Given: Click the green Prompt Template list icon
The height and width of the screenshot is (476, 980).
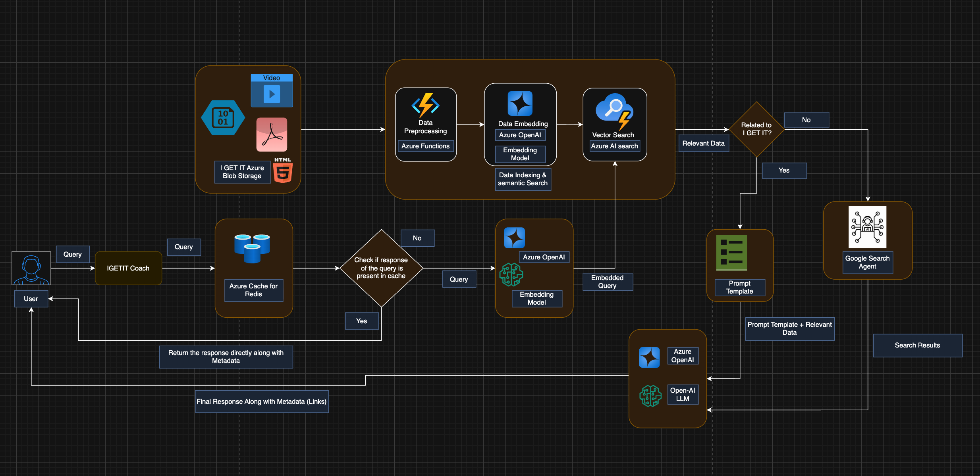Looking at the screenshot, I should (x=731, y=253).
